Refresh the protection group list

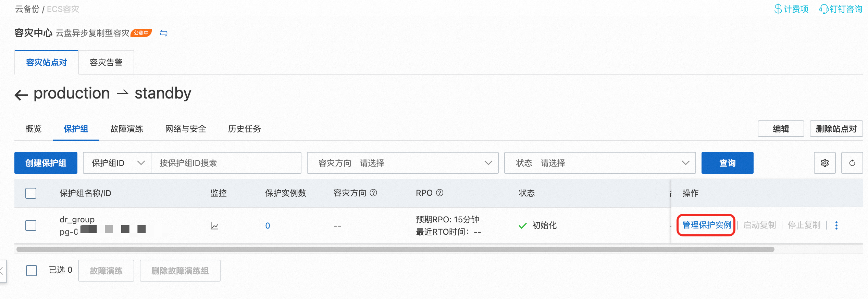(x=852, y=163)
